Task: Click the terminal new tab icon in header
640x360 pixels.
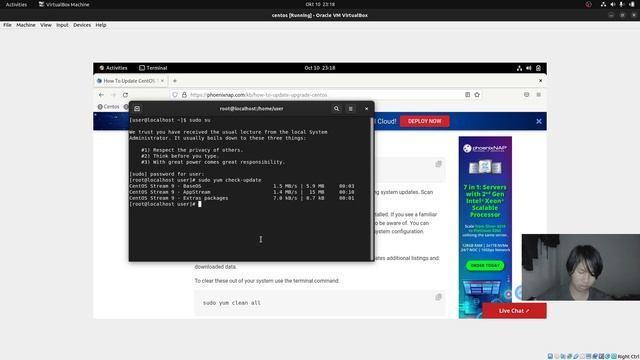Action: pyautogui.click(x=137, y=109)
